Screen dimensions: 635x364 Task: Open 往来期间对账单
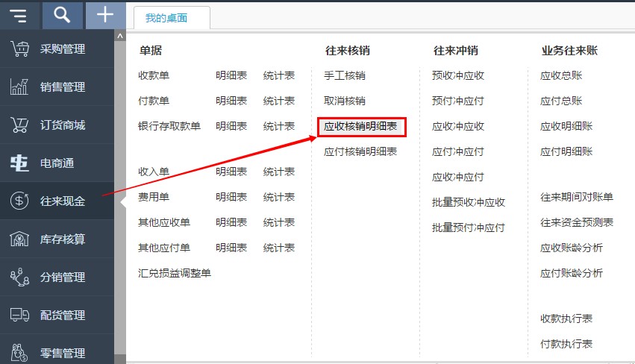click(577, 197)
